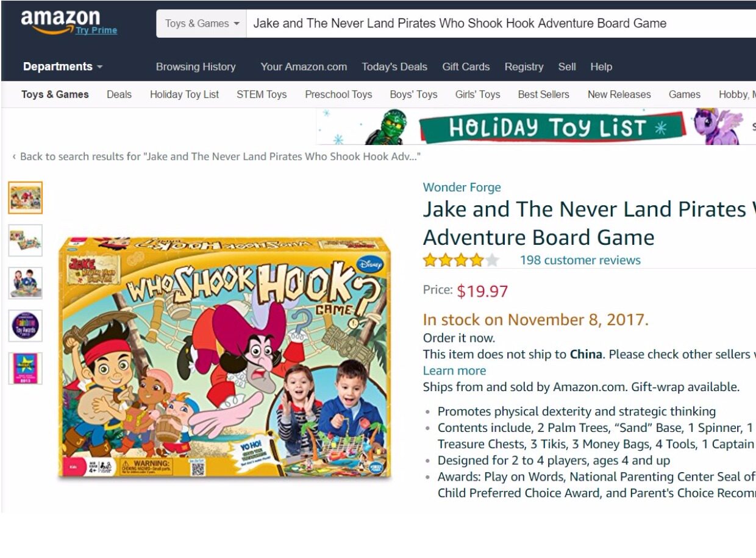Open the Learn more link
Viewport: 756px width, 558px height.
click(454, 370)
